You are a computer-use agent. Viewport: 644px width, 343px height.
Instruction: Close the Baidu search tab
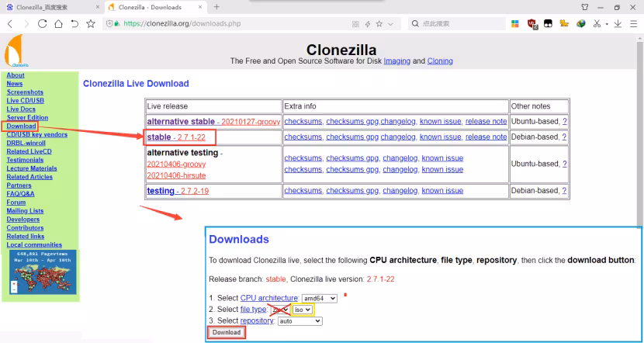pos(98,7)
